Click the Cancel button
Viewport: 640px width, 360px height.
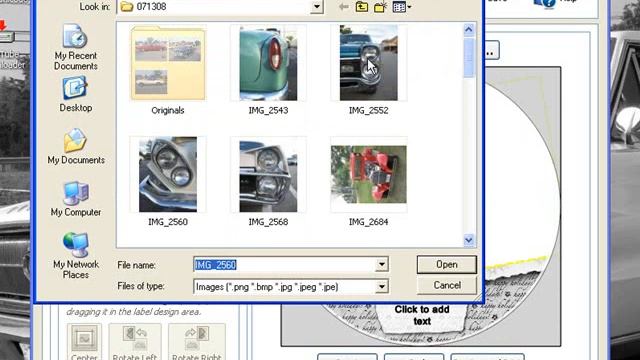pyautogui.click(x=447, y=285)
